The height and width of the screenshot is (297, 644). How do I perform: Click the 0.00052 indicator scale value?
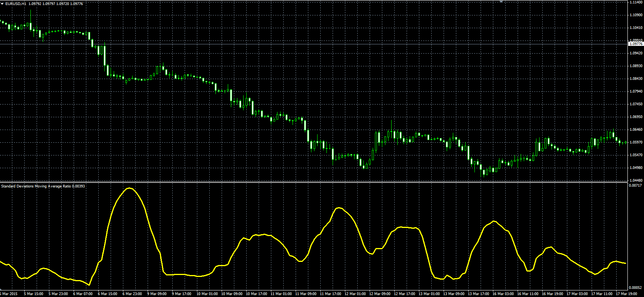click(x=635, y=288)
